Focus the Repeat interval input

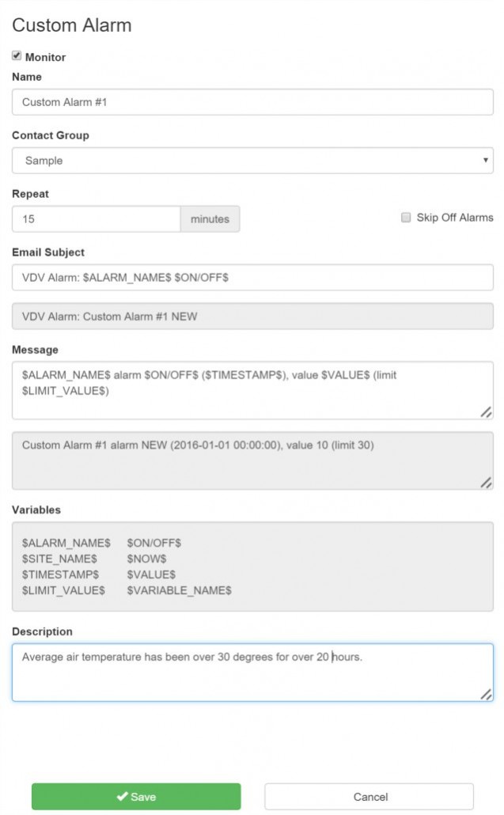pyautogui.click(x=97, y=219)
